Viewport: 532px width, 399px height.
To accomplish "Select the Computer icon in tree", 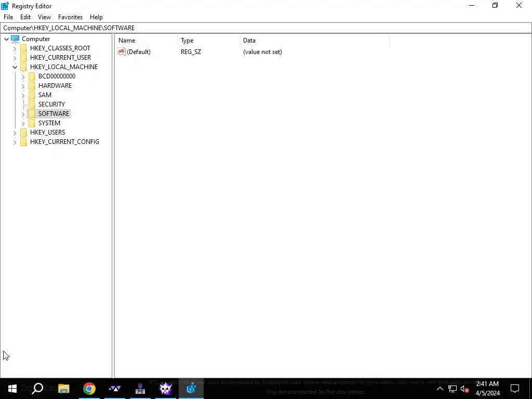I will (15, 38).
